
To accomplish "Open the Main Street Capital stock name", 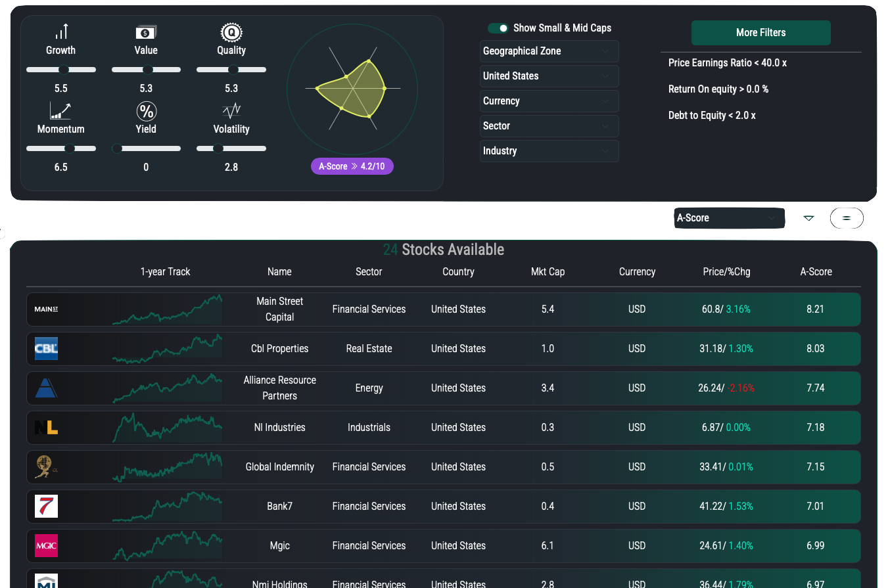I will (280, 309).
